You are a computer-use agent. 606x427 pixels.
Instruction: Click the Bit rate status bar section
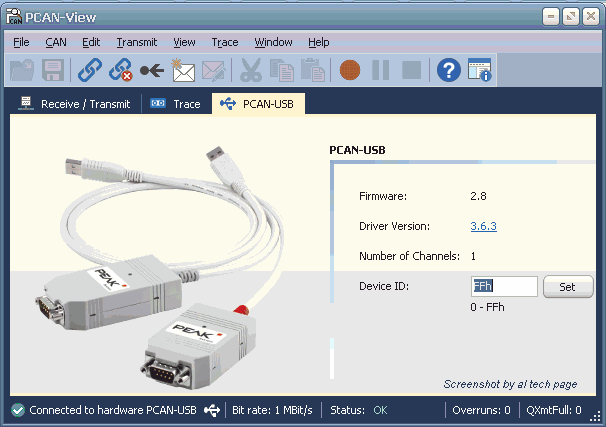272,410
